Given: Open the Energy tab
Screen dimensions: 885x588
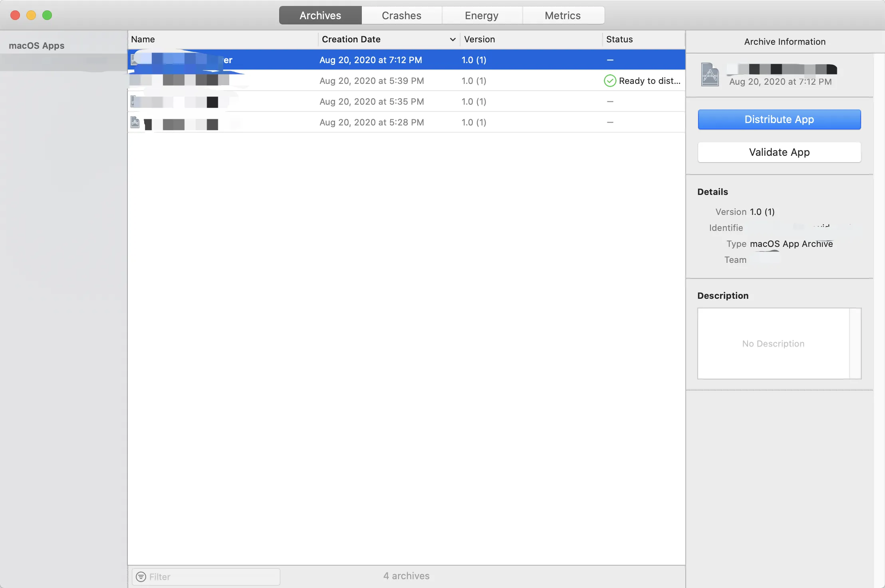Looking at the screenshot, I should click(x=482, y=15).
